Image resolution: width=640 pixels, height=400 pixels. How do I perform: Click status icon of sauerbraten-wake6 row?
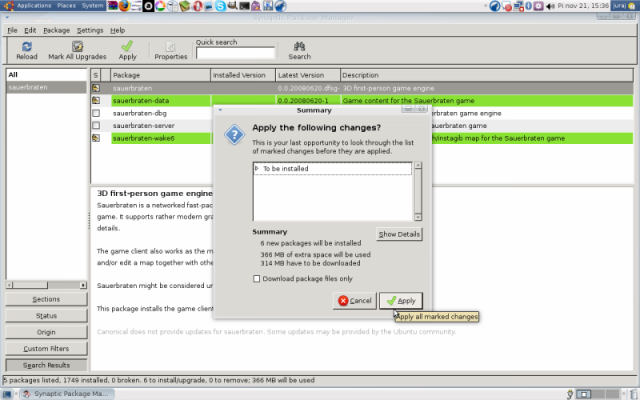pyautogui.click(x=96, y=138)
